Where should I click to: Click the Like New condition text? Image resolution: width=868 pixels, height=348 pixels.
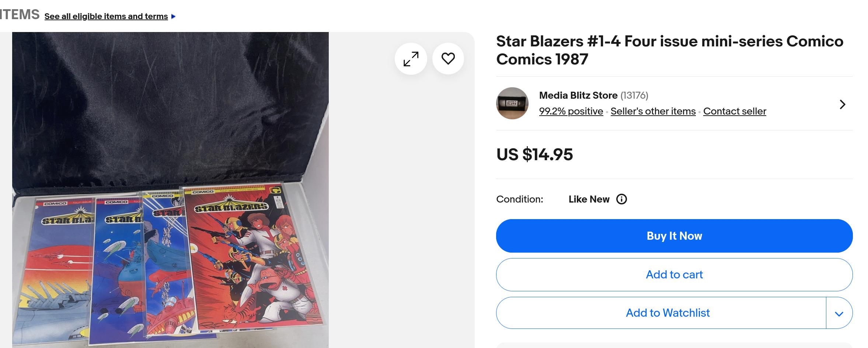click(589, 199)
